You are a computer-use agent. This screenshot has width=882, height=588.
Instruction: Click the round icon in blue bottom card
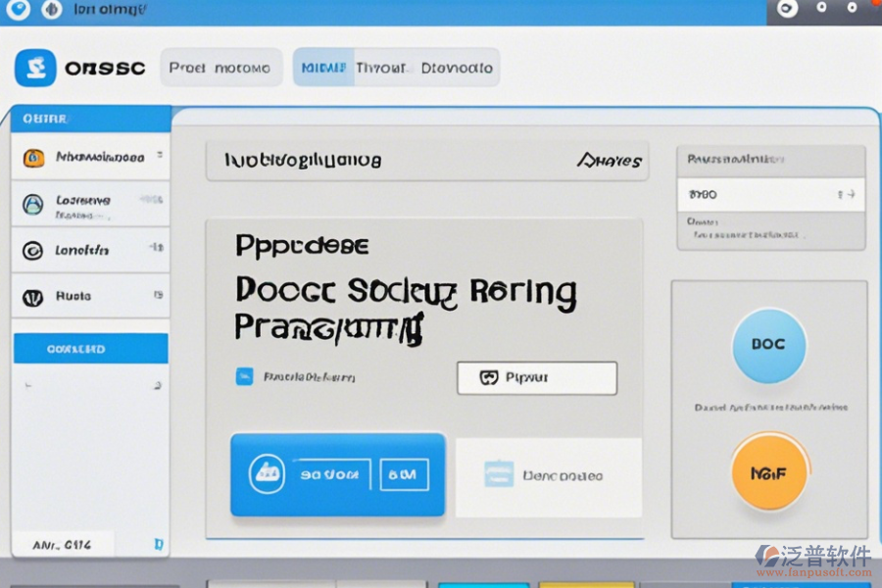coord(267,473)
